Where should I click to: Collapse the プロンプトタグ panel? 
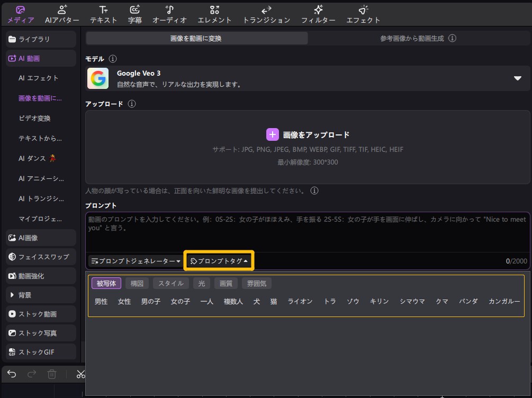coord(219,261)
